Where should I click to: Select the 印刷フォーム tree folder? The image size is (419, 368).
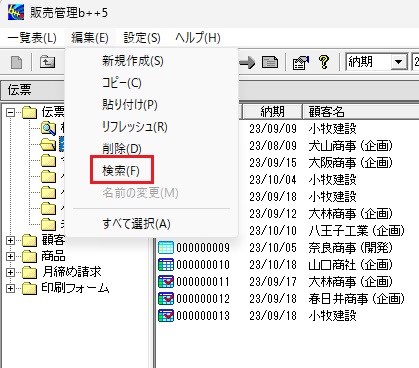(x=75, y=288)
